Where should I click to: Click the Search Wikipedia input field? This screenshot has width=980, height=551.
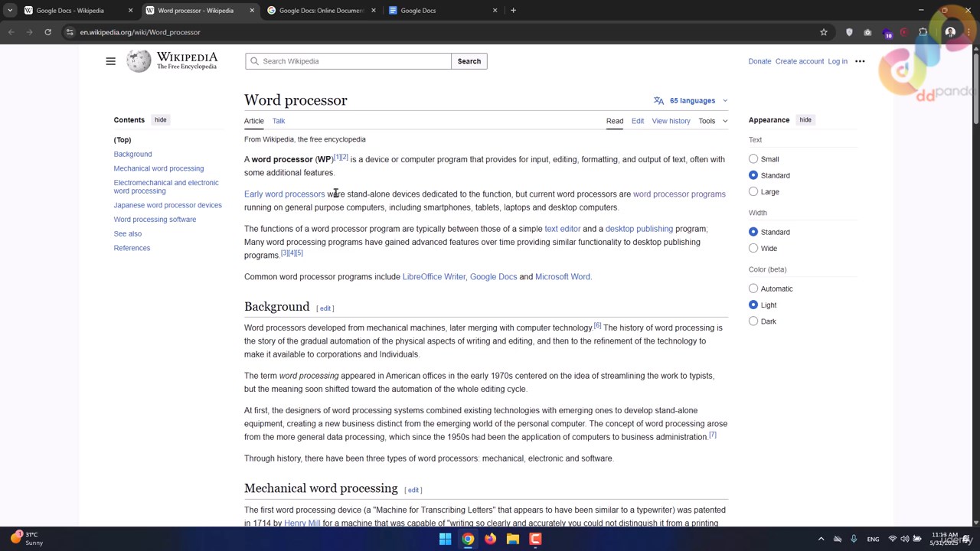coord(348,61)
